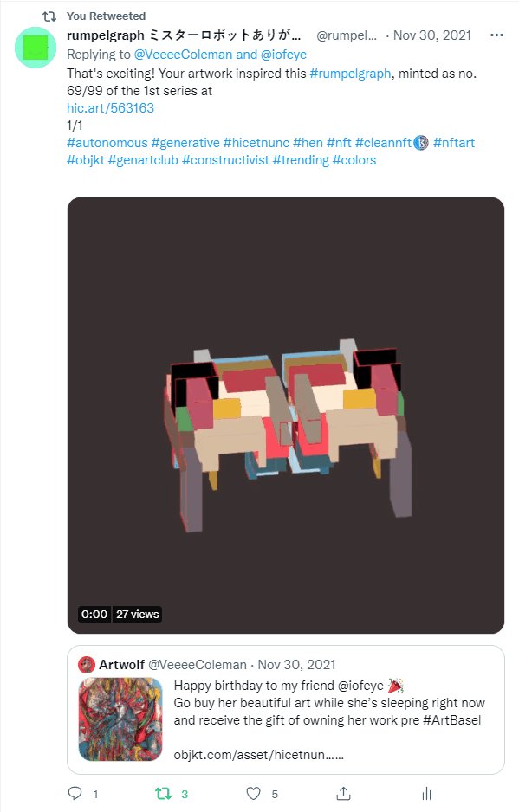519x812 pixels.
Task: Open the @VeeeColeman mention link
Action: [183, 55]
